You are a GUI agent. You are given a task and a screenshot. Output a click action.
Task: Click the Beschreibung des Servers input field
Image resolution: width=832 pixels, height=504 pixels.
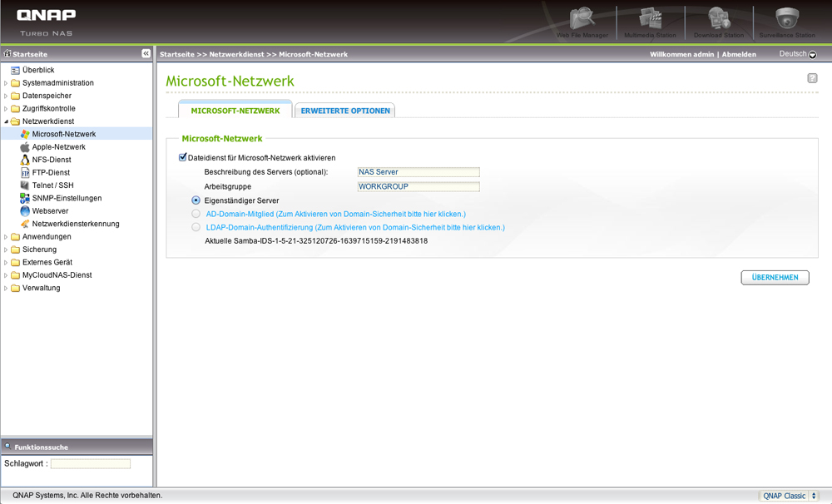(418, 172)
